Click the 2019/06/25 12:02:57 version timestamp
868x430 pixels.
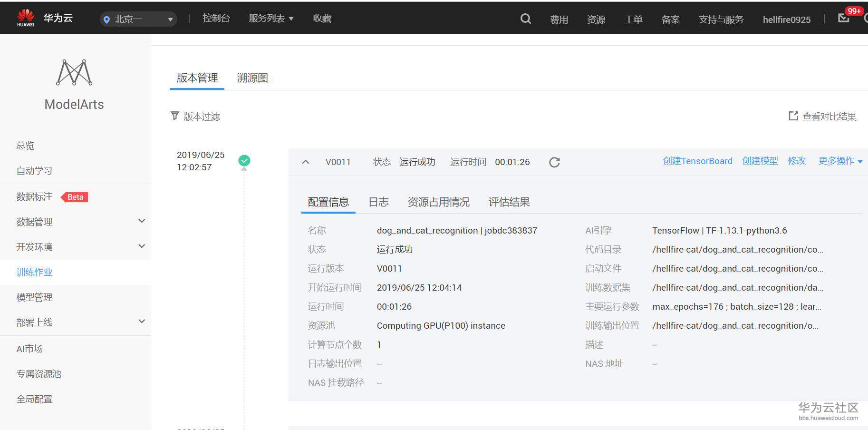[x=201, y=161]
